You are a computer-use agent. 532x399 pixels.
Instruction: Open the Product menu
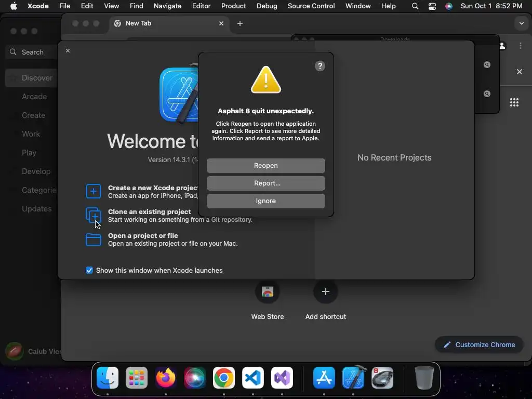[233, 6]
